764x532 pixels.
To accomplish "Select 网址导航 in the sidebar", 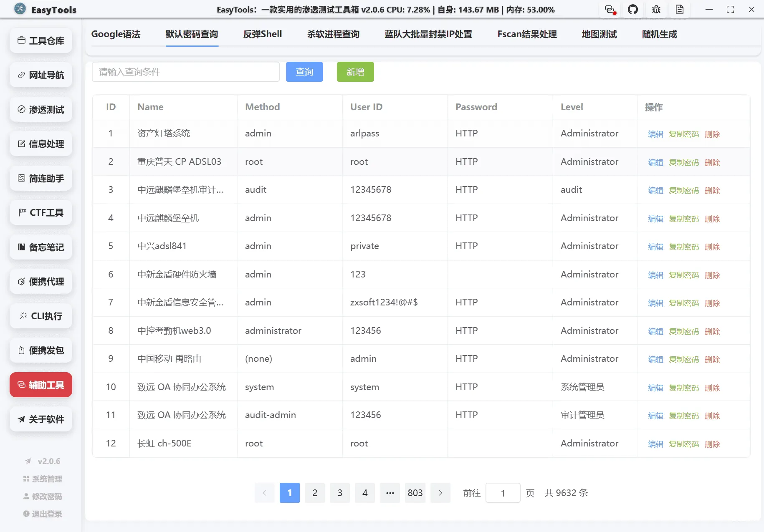I will click(x=40, y=75).
